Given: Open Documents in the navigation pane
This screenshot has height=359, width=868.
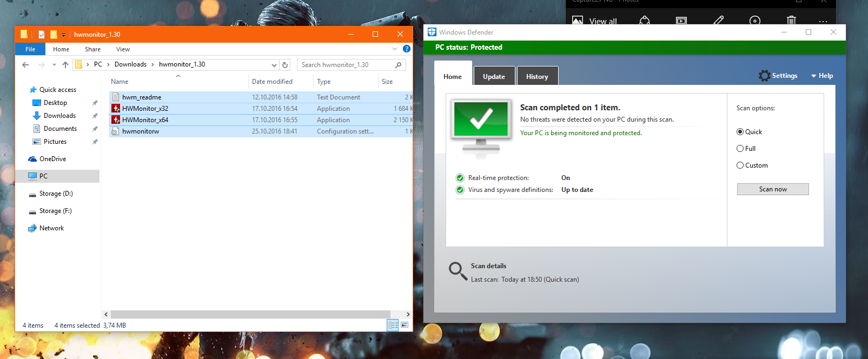Looking at the screenshot, I should (60, 129).
